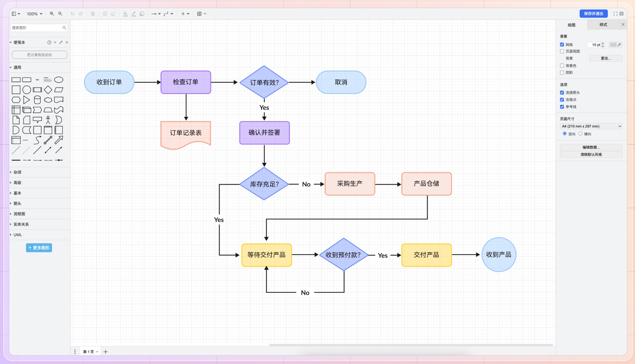The width and height of the screenshot is (635, 364).
Task: Expand the 流程图 flowchart category
Action: pyautogui.click(x=39, y=214)
